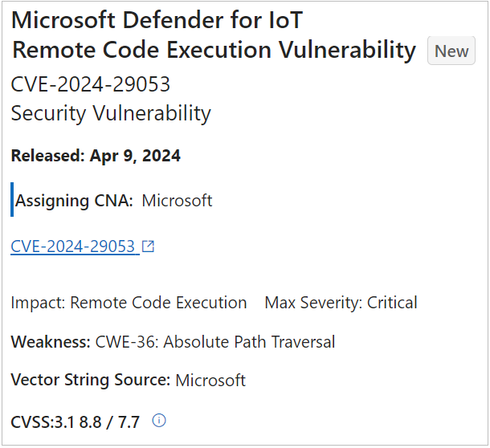Click the Assigning CNA label
This screenshot has height=448, width=490.
74,201
